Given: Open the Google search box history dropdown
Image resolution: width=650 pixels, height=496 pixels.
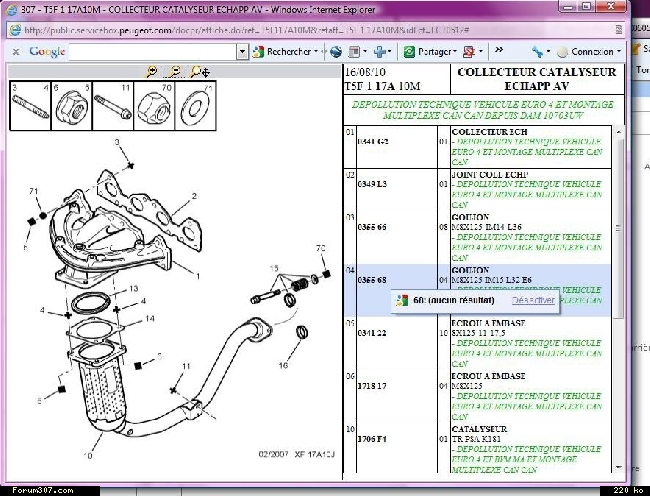Looking at the screenshot, I should click(x=243, y=52).
